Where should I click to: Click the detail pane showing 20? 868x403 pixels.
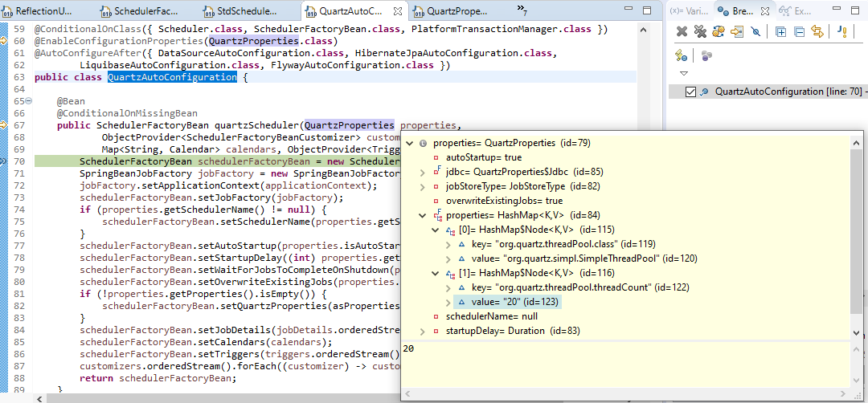tap(624, 365)
